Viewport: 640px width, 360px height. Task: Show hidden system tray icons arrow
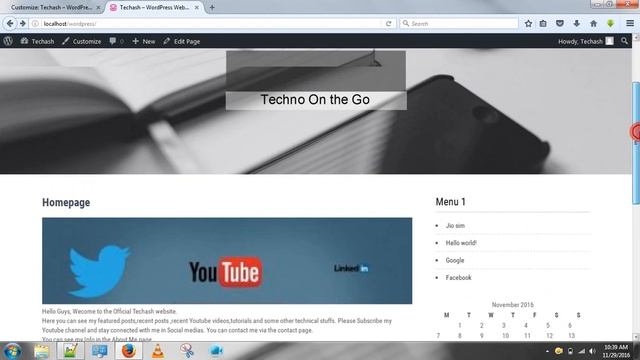pyautogui.click(x=547, y=351)
